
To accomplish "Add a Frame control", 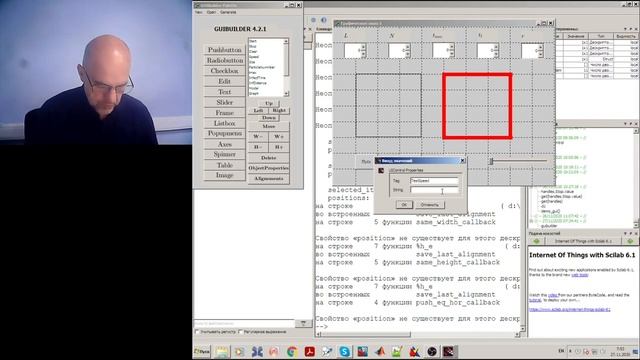I will pyautogui.click(x=224, y=113).
